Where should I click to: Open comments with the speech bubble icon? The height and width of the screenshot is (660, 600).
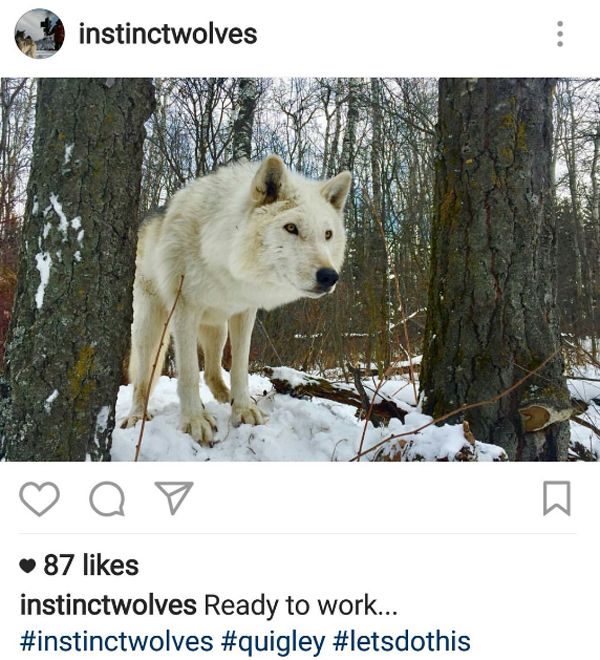(x=107, y=499)
